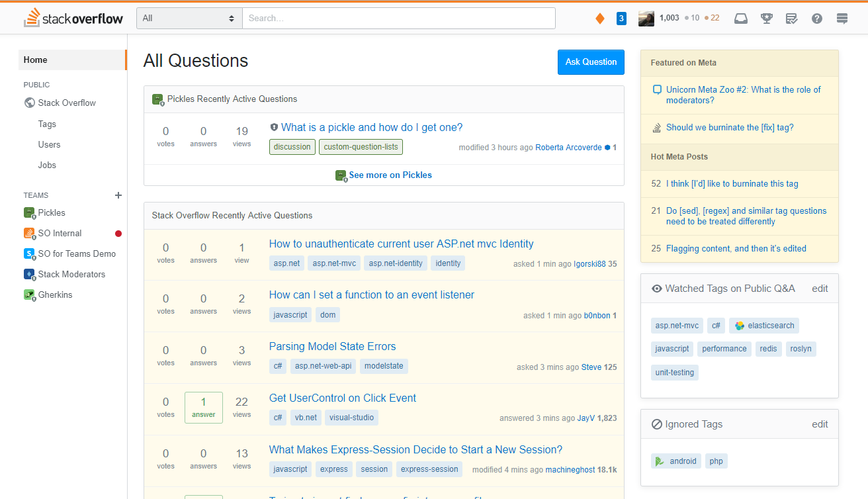Open the blue notification badge showing 3

[621, 19]
